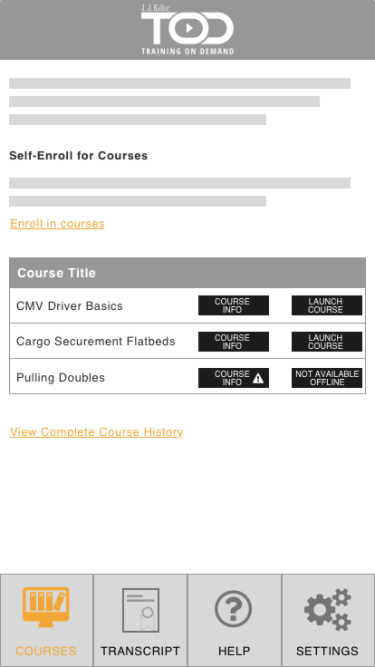Select the Pulling Doubles course row title

[x=60, y=378]
